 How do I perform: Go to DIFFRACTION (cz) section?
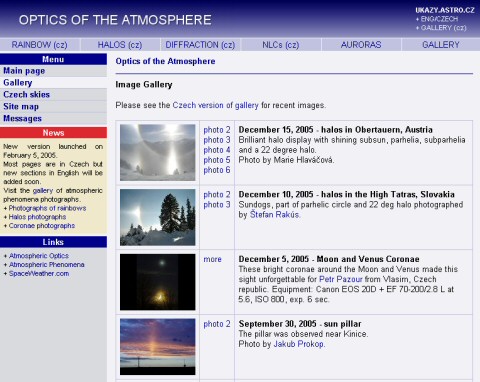tap(200, 45)
